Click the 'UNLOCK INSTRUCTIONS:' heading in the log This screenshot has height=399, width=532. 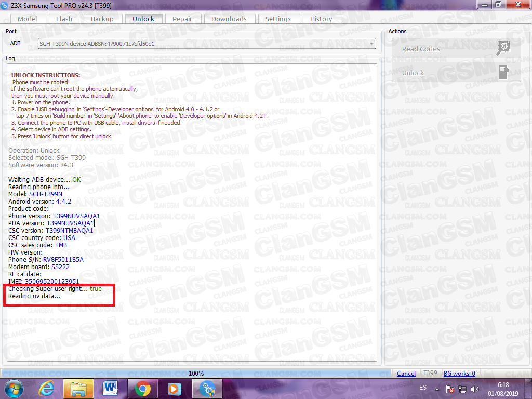click(x=46, y=75)
